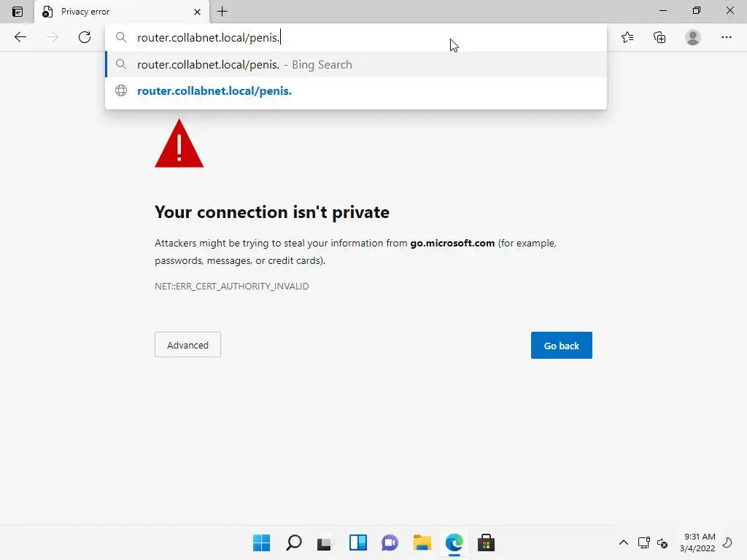Open Settings and more ellipsis menu
Image resolution: width=747 pixels, height=560 pixels.
727,37
